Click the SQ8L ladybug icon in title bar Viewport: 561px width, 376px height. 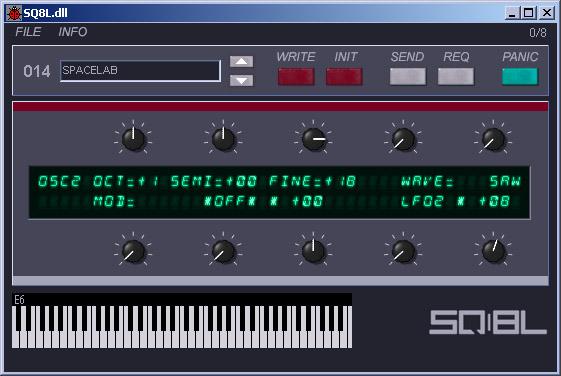[14, 13]
